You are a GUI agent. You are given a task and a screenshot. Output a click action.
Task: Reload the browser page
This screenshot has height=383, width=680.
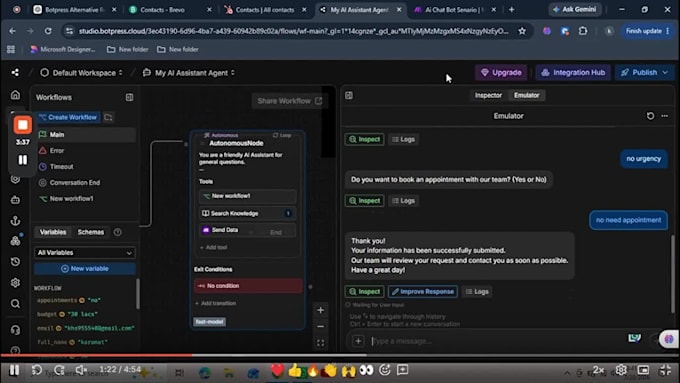(x=48, y=31)
